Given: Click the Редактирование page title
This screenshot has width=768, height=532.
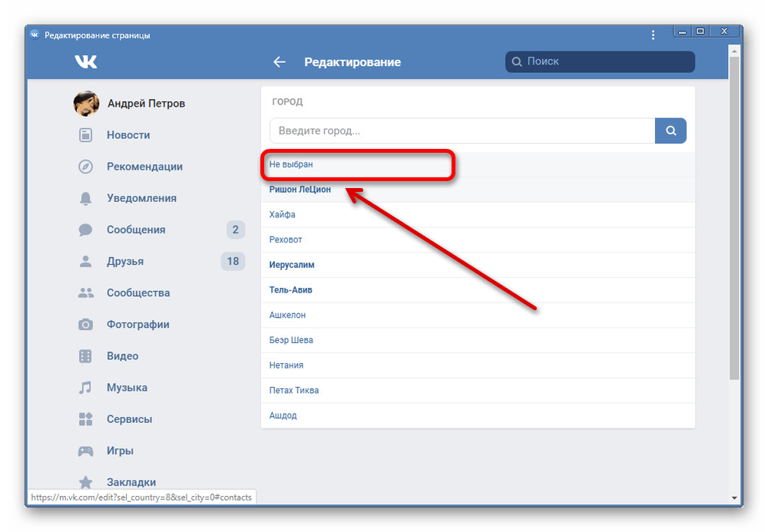Looking at the screenshot, I should click(x=353, y=62).
